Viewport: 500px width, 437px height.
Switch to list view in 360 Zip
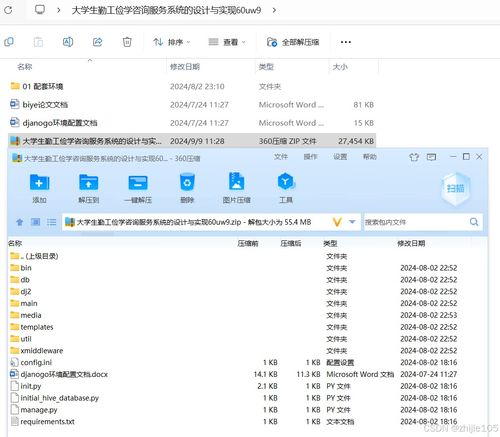[51, 222]
